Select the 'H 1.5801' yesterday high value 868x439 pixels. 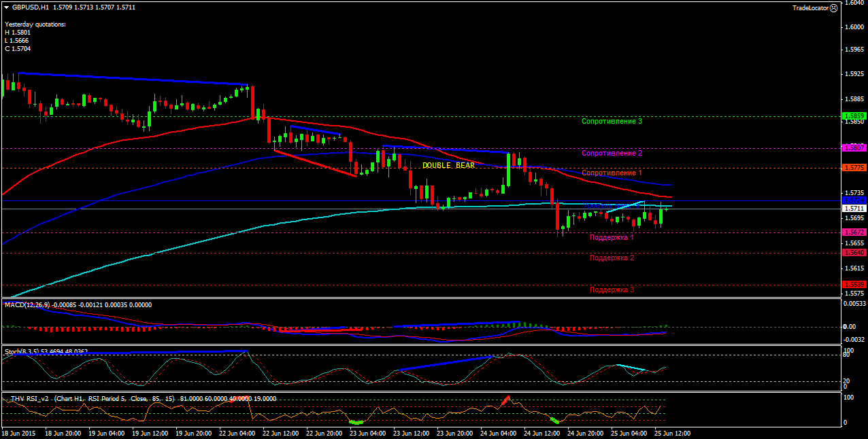18,32
